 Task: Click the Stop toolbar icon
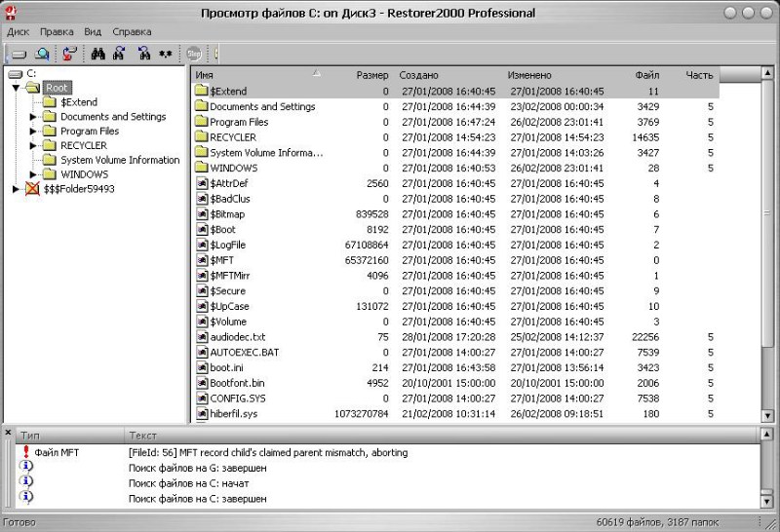pos(194,55)
